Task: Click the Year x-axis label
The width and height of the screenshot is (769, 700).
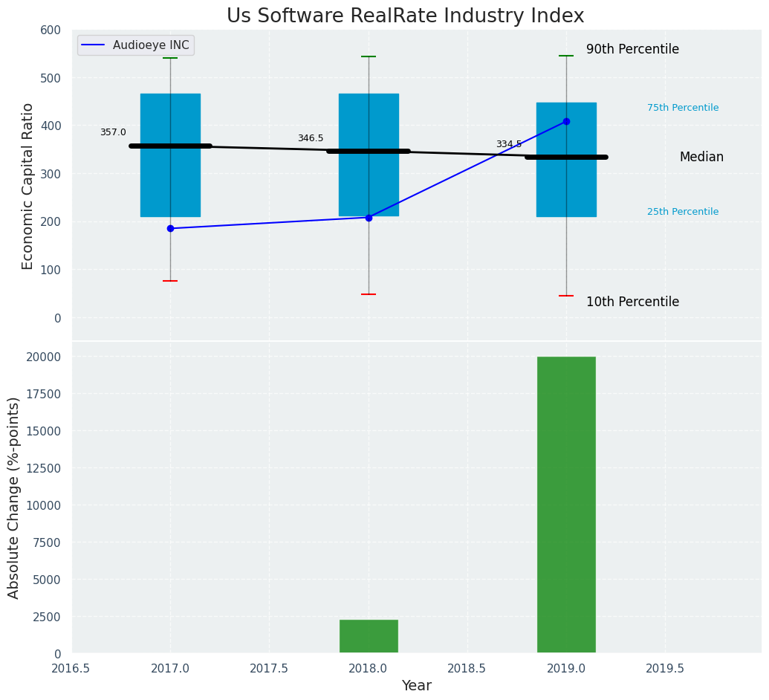Action: [x=416, y=686]
